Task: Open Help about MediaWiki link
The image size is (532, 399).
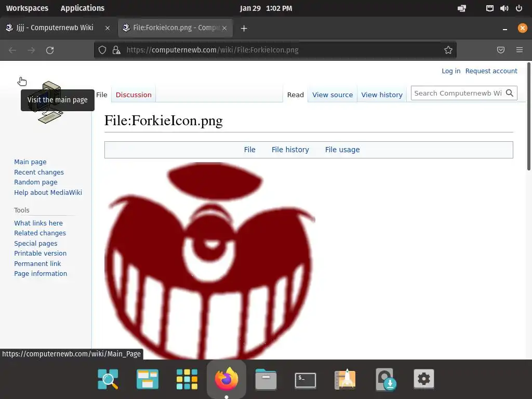Action: pos(48,192)
